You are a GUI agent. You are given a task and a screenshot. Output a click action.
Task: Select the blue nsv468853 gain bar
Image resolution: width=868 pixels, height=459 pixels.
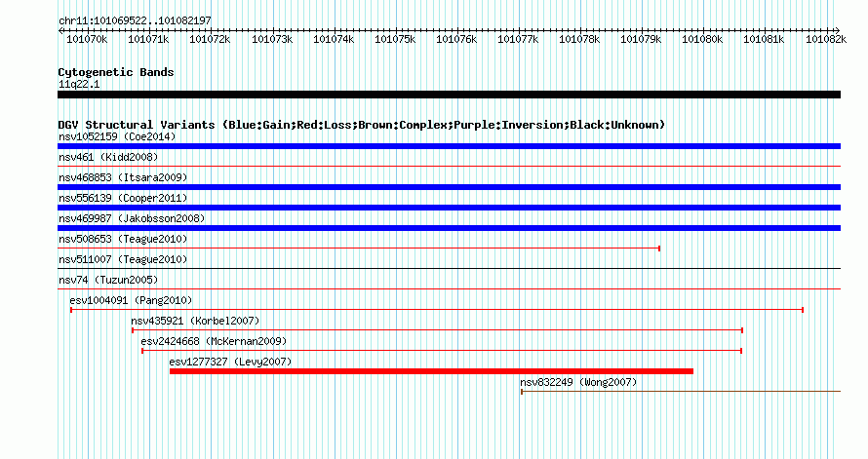coord(449,187)
